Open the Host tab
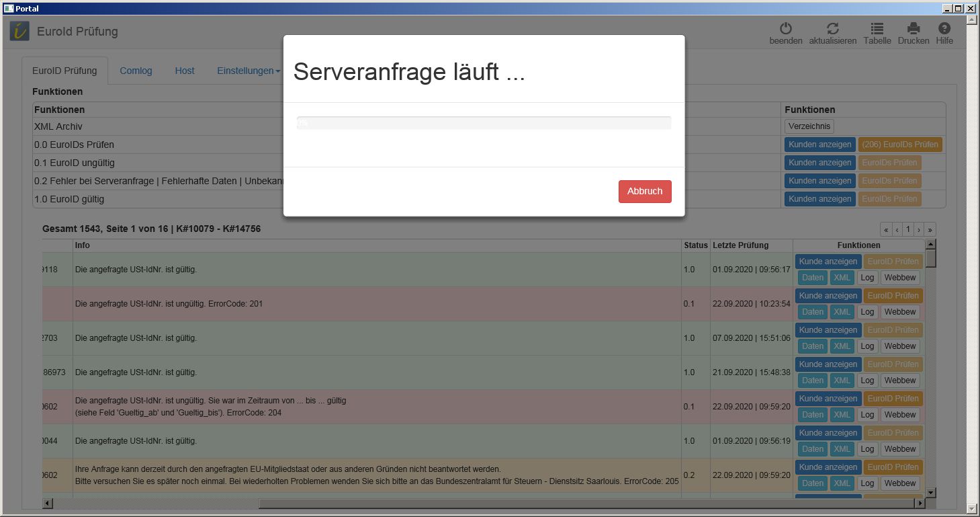The width and height of the screenshot is (980, 517). coord(185,71)
